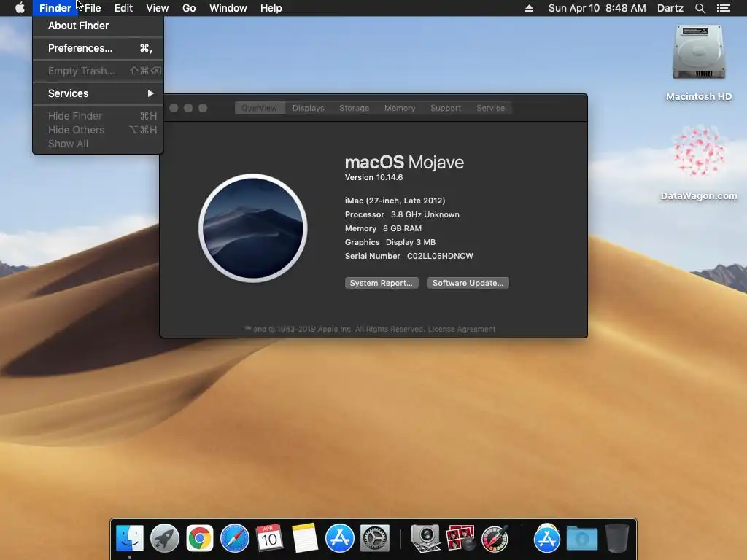Image resolution: width=747 pixels, height=560 pixels.
Task: Expand the Services submenu arrow
Action: click(150, 93)
